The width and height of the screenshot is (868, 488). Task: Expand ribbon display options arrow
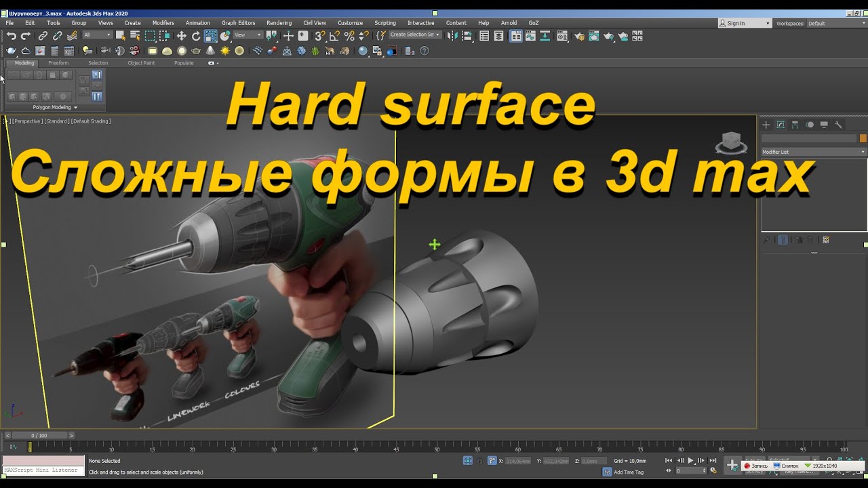pos(214,63)
